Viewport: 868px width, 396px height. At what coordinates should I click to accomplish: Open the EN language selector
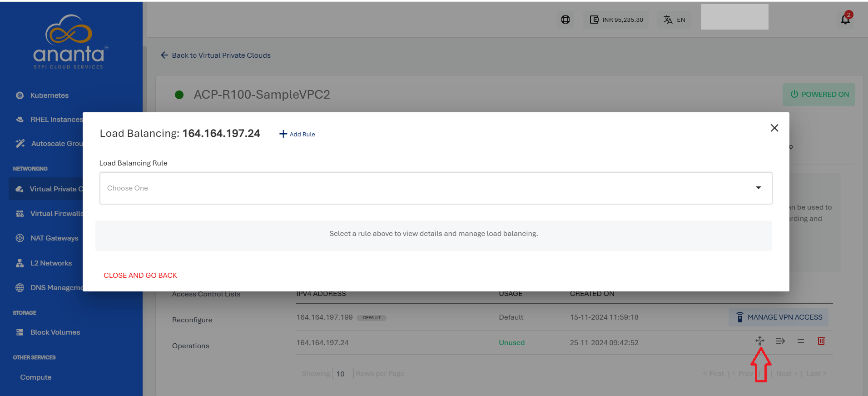[674, 20]
